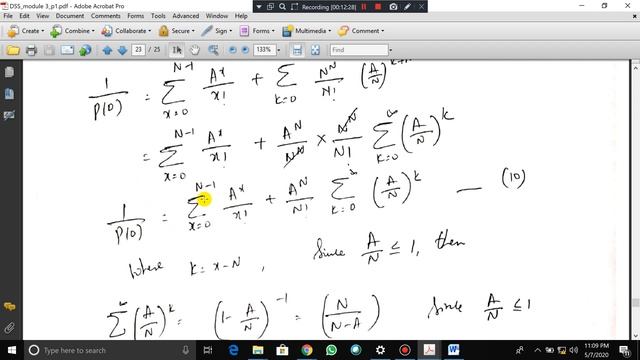640x360 pixels.
Task: Take a screenshot with the camera icon
Action: point(393,7)
